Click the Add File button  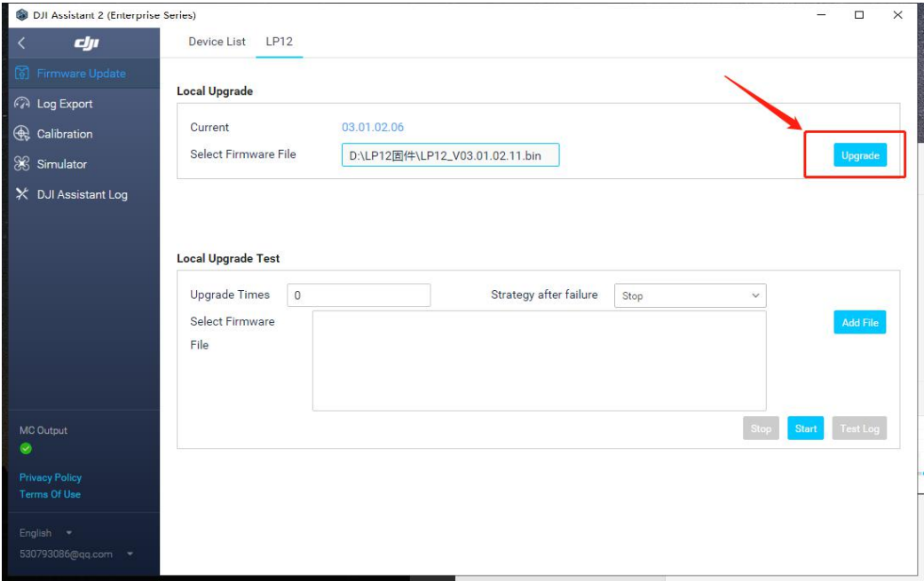click(x=859, y=323)
